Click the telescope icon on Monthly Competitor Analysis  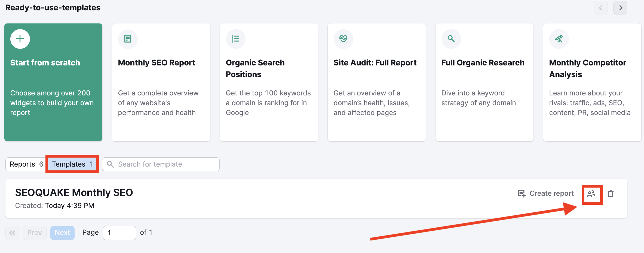tap(559, 39)
